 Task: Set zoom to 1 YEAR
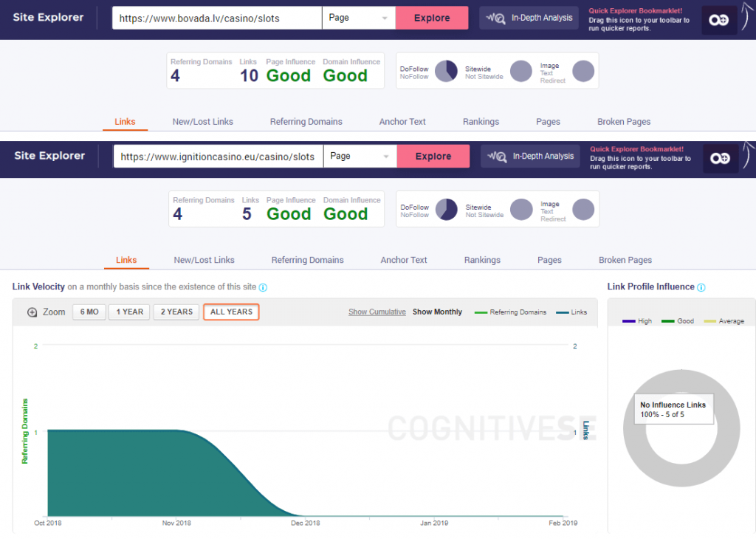click(x=129, y=312)
